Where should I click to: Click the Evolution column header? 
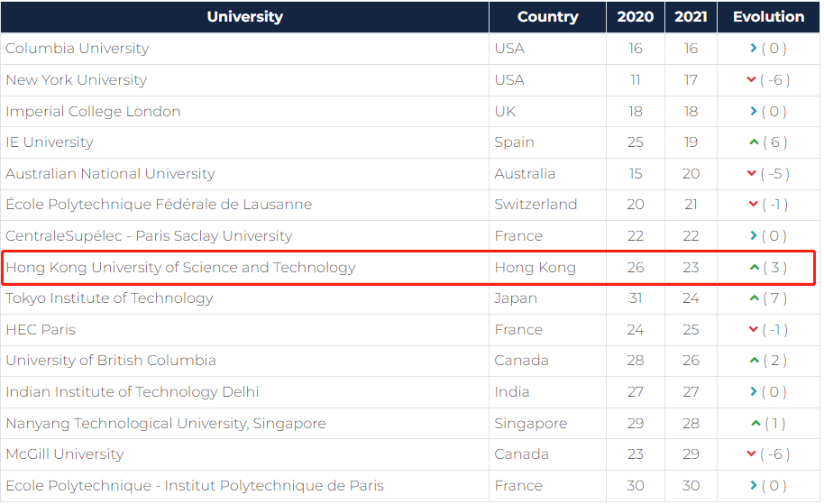(768, 17)
